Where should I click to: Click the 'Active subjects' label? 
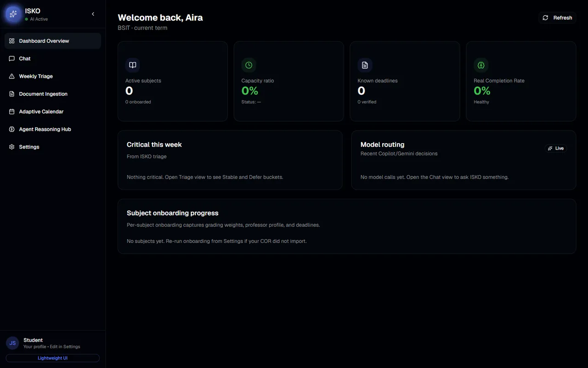(x=143, y=80)
